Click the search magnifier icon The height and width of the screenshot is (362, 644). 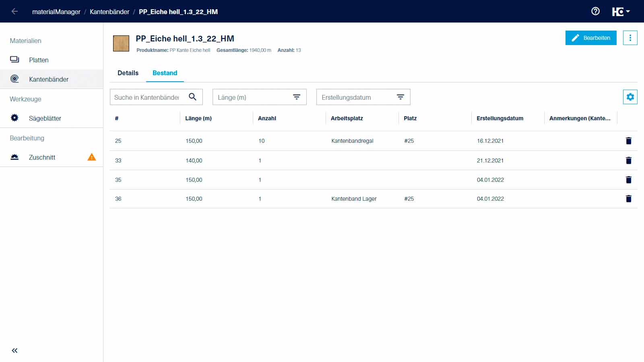tap(192, 97)
